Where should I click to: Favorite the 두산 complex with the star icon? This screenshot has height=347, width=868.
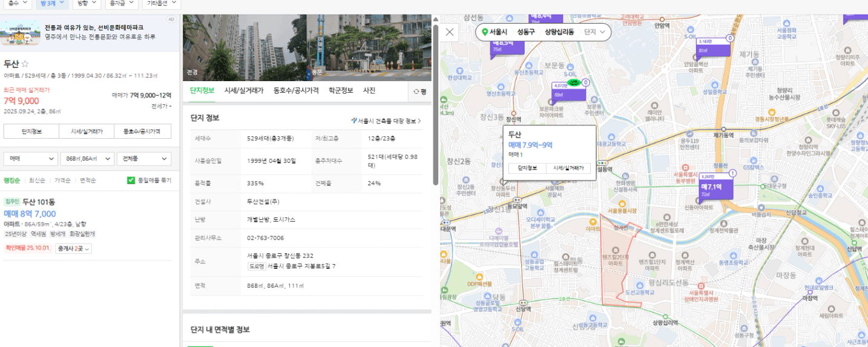pyautogui.click(x=25, y=64)
